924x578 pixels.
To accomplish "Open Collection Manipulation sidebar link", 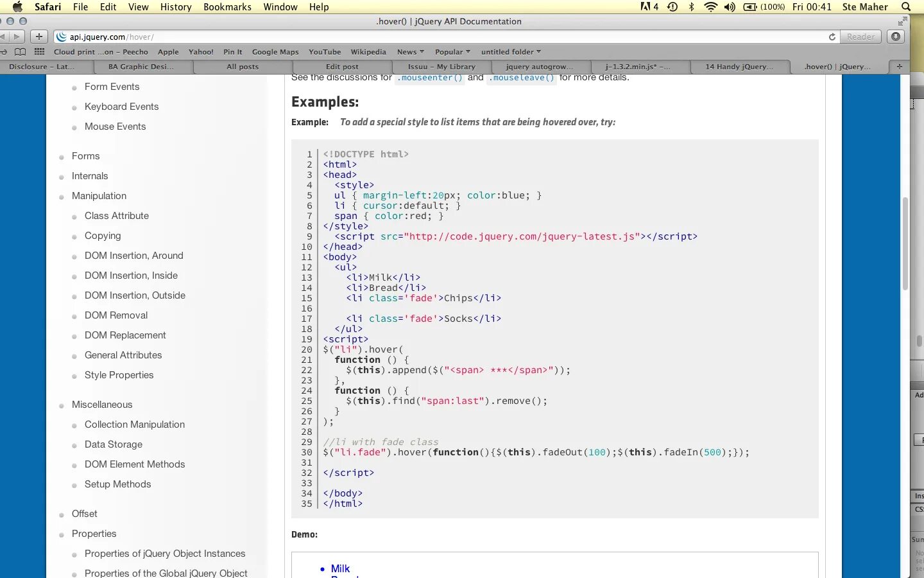I will click(x=135, y=425).
